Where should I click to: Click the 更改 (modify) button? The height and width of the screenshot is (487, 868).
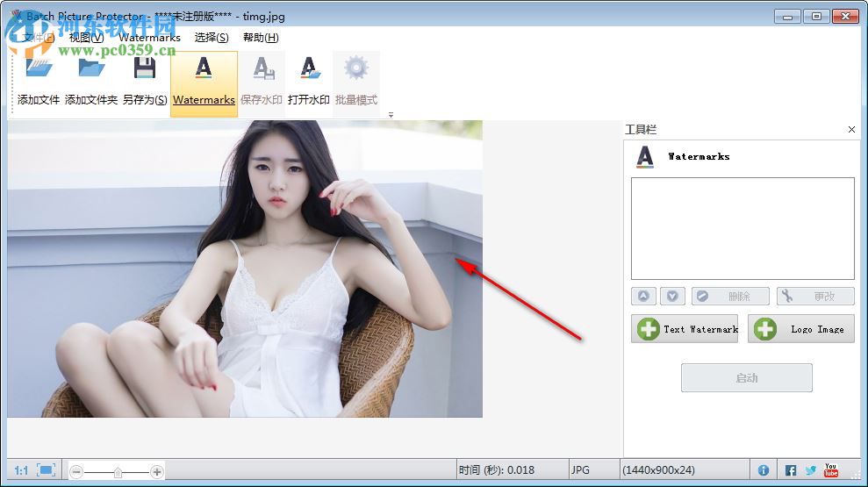pyautogui.click(x=815, y=296)
